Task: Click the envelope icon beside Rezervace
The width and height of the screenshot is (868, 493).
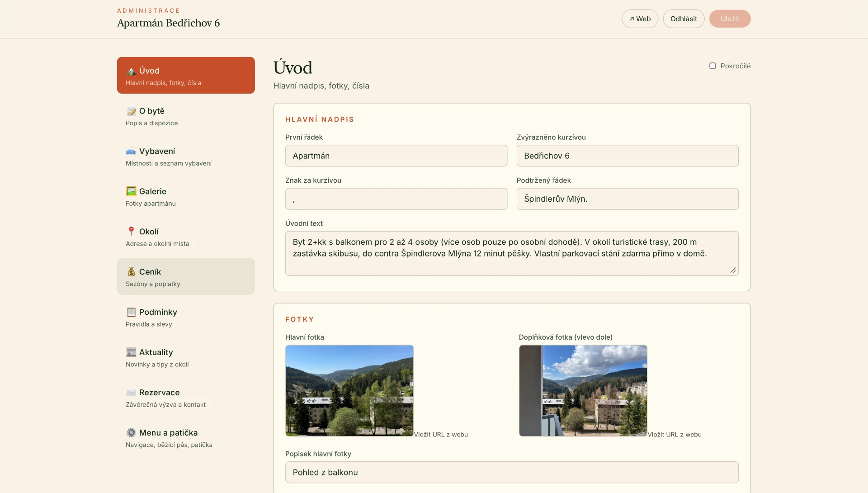Action: tap(131, 393)
